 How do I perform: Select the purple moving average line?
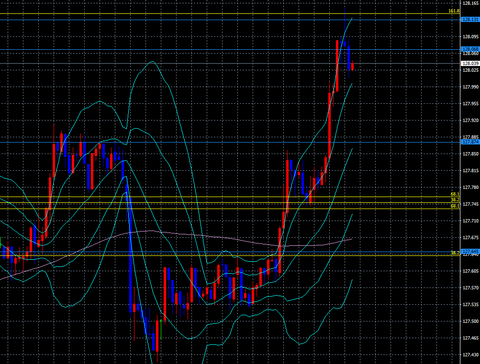click(200, 236)
